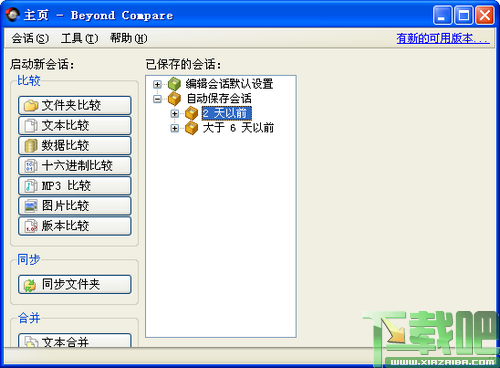Select the 自动保存会话 orange box icon
This screenshot has height=368, width=500.
point(174,99)
